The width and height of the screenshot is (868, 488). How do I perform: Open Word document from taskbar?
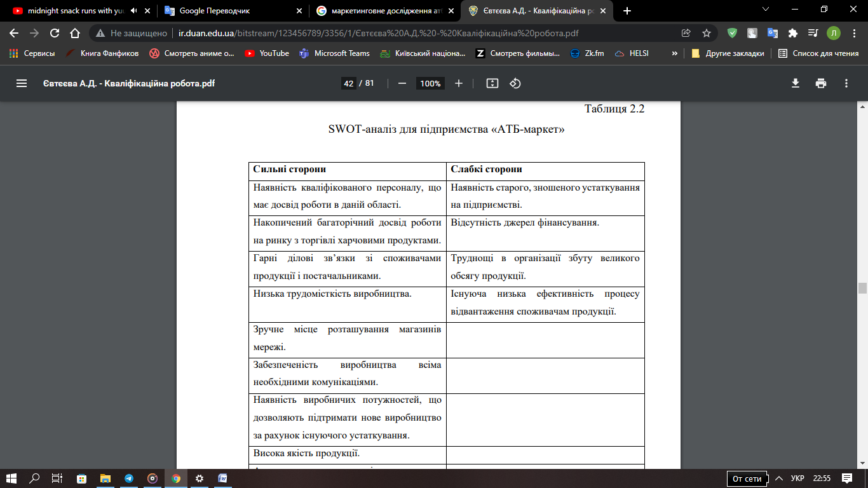point(223,478)
